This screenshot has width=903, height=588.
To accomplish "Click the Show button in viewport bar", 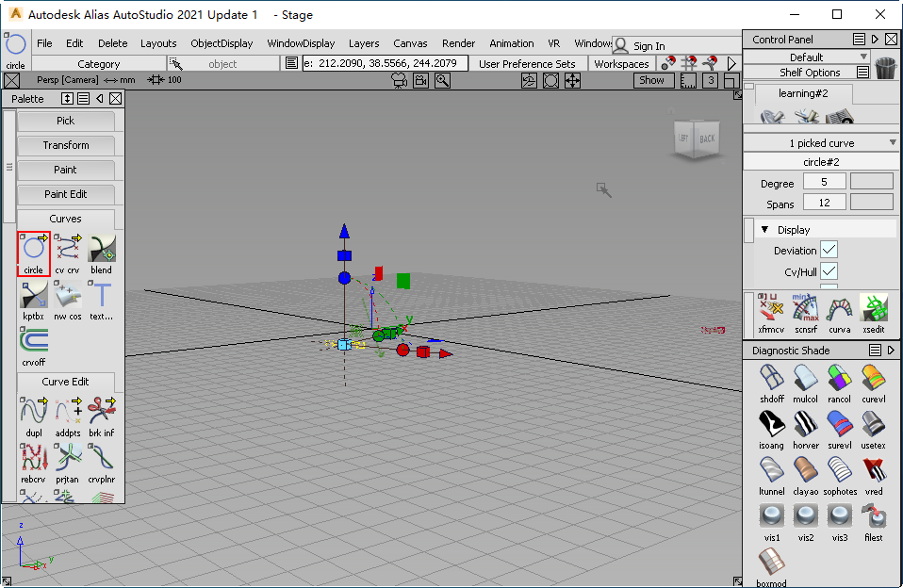I will click(x=651, y=80).
